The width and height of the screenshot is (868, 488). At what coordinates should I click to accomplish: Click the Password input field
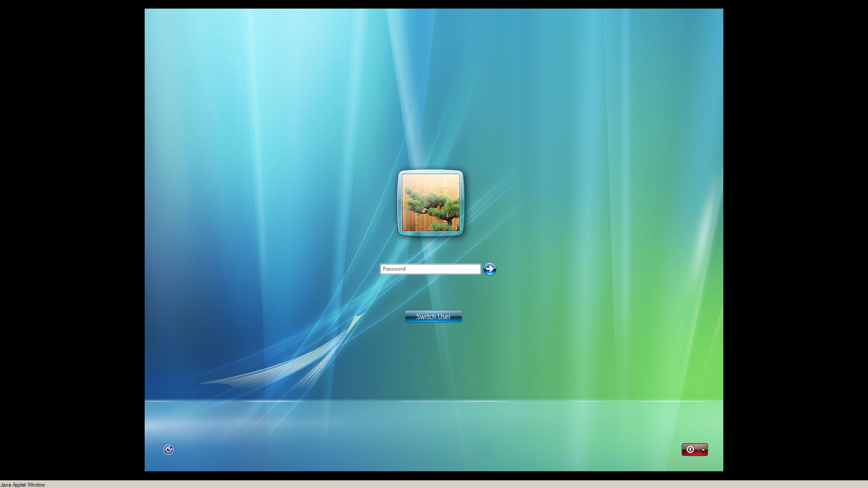pyautogui.click(x=430, y=269)
